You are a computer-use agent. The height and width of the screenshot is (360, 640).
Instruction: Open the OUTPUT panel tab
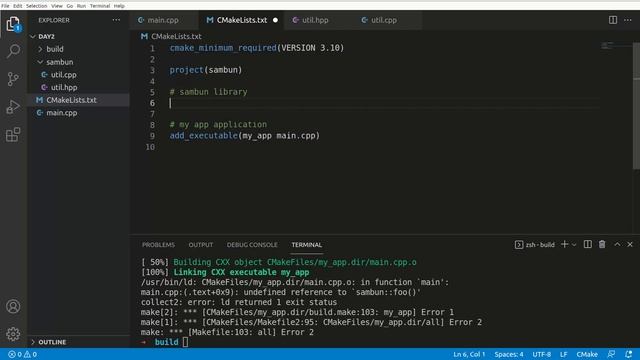click(x=201, y=245)
